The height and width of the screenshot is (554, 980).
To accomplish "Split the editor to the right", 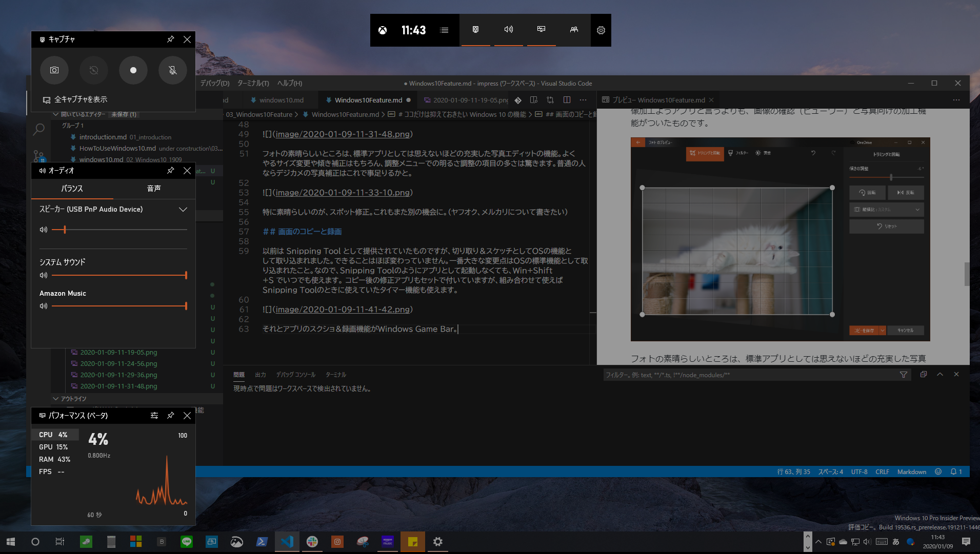I will (567, 100).
